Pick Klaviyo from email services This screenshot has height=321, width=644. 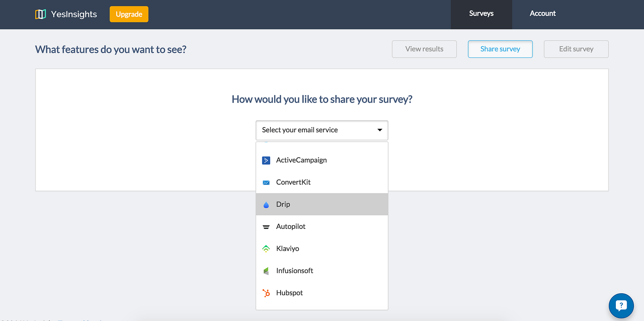tap(322, 249)
